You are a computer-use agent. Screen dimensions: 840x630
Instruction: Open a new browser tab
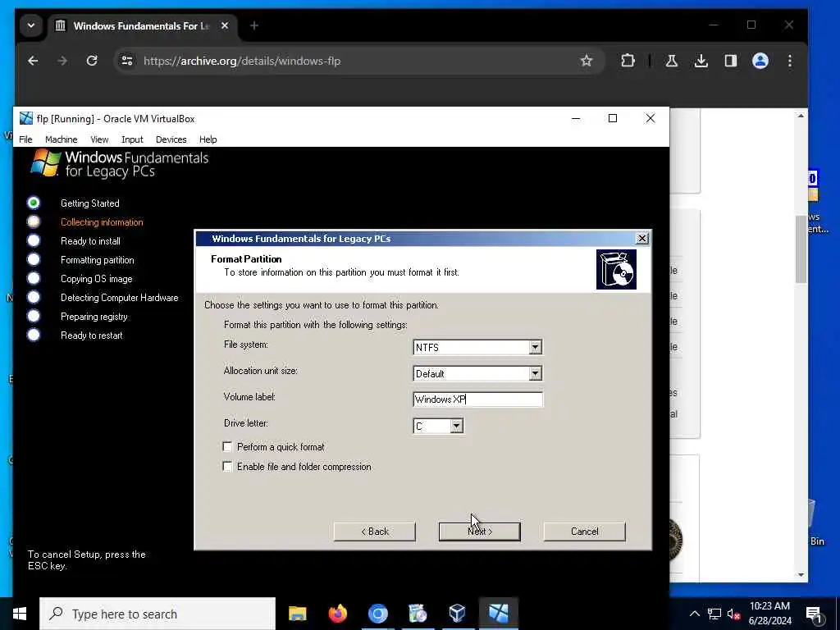[254, 25]
